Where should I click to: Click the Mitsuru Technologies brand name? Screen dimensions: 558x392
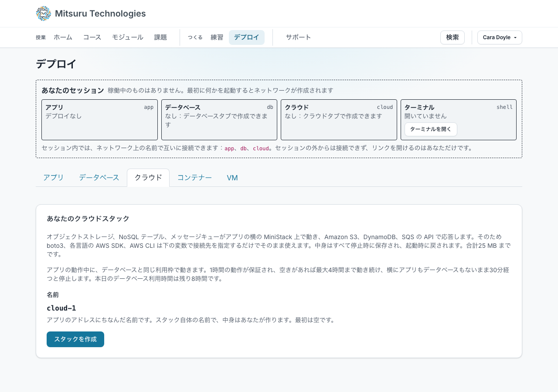point(100,14)
